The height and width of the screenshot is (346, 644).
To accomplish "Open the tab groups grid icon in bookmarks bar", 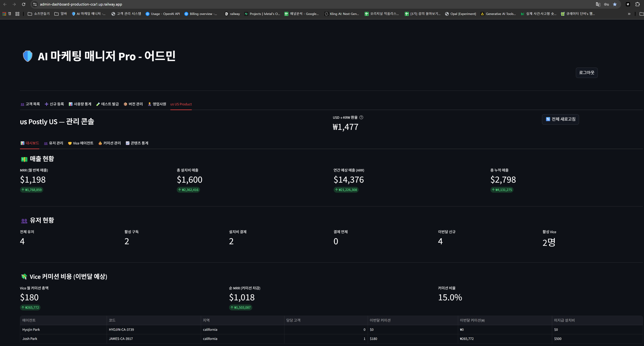I will click(17, 14).
